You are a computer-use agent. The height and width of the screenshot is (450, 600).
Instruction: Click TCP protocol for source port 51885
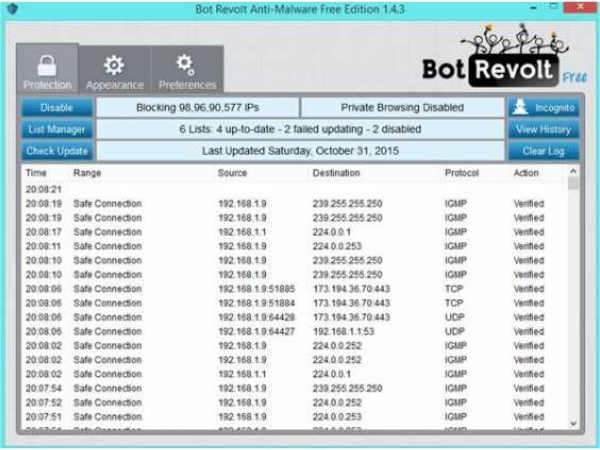click(x=454, y=289)
